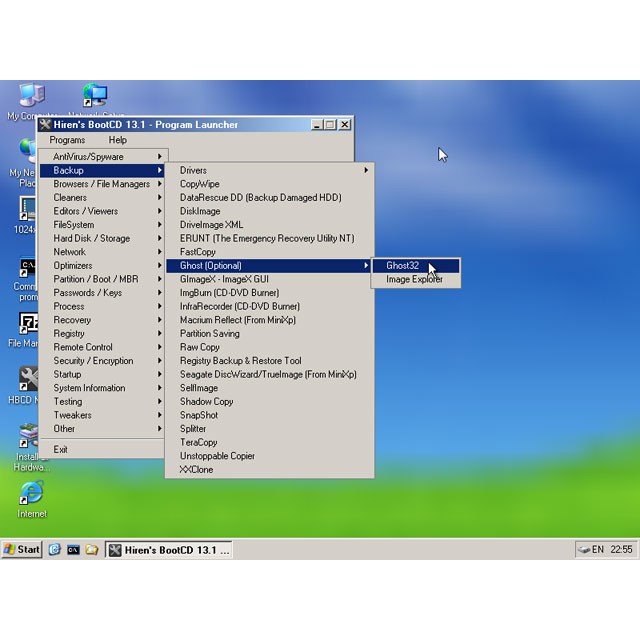This screenshot has height=640, width=640.
Task: Open the Command Prompt desktop icon
Action: tap(28, 270)
